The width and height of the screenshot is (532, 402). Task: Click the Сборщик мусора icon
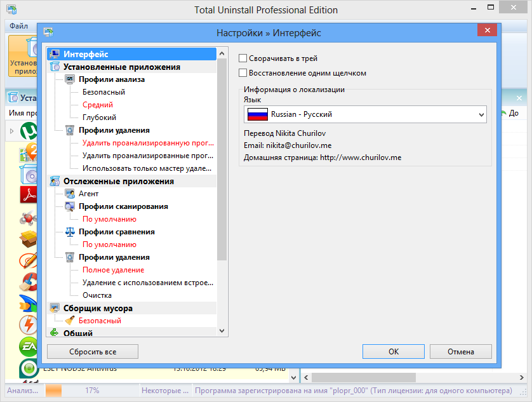coord(55,308)
